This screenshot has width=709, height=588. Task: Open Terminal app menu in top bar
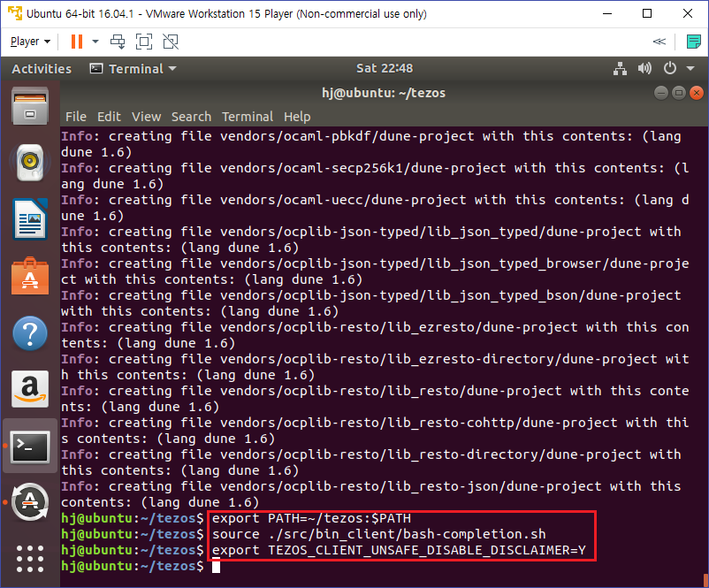133,69
